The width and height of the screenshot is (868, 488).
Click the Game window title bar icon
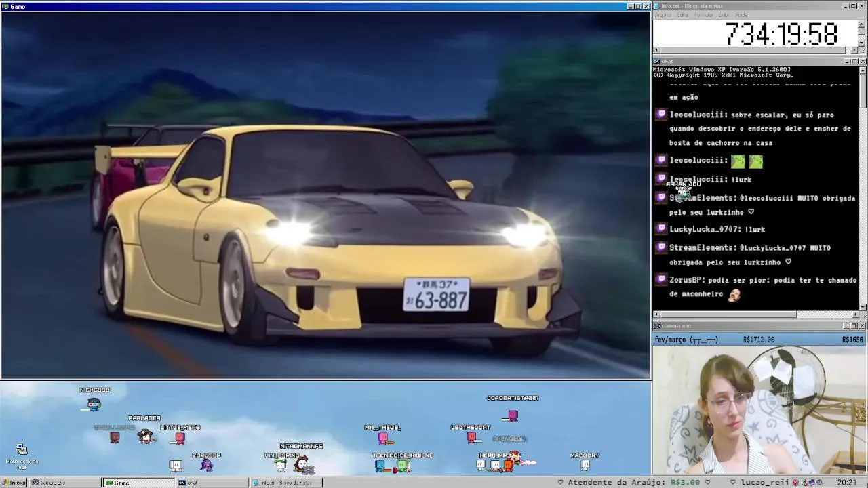[5, 6]
